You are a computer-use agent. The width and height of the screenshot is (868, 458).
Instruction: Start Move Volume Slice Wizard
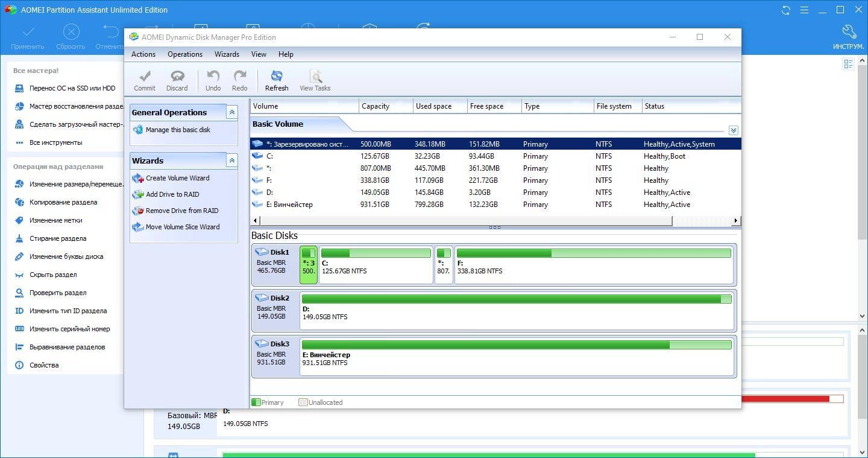point(177,227)
